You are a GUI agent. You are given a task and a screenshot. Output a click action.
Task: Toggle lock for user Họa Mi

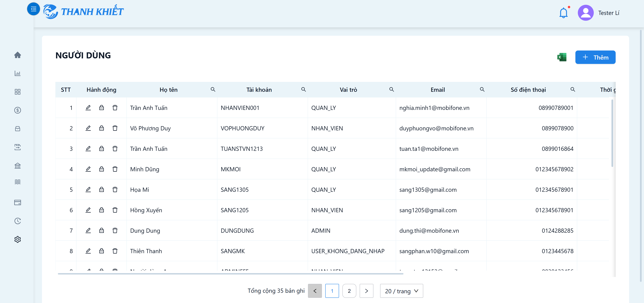(101, 189)
